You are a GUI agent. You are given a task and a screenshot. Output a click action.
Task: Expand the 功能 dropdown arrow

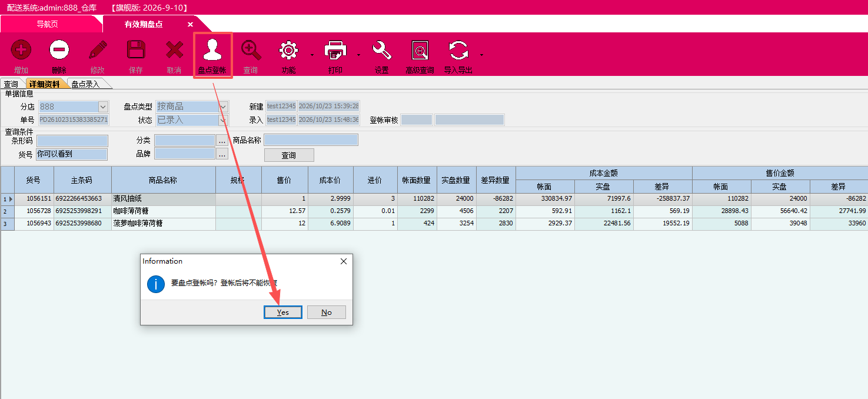tap(311, 55)
